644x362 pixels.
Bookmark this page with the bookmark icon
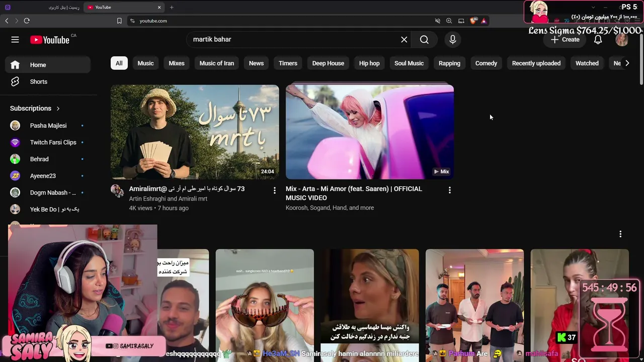click(x=119, y=21)
